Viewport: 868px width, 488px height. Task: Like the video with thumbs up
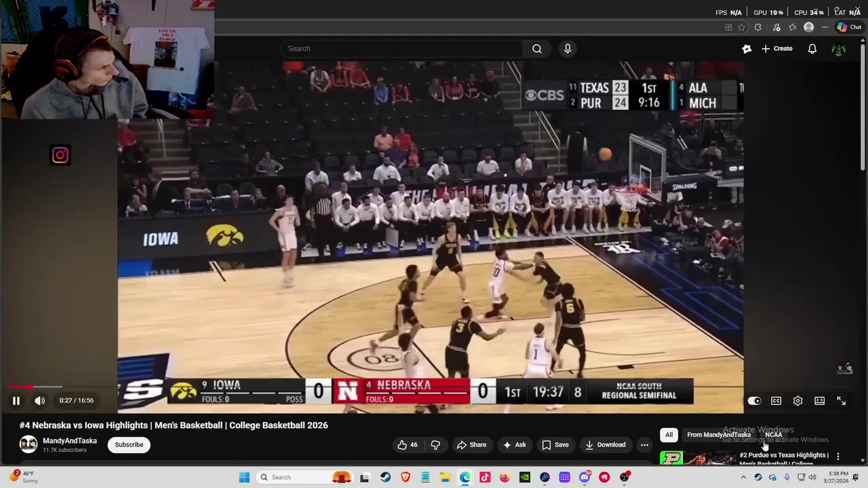pyautogui.click(x=408, y=445)
